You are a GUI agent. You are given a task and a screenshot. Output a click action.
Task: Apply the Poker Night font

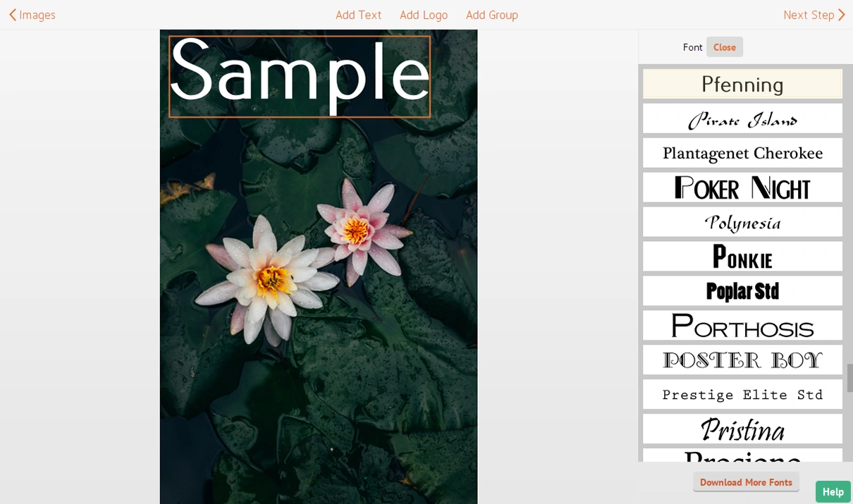point(742,188)
